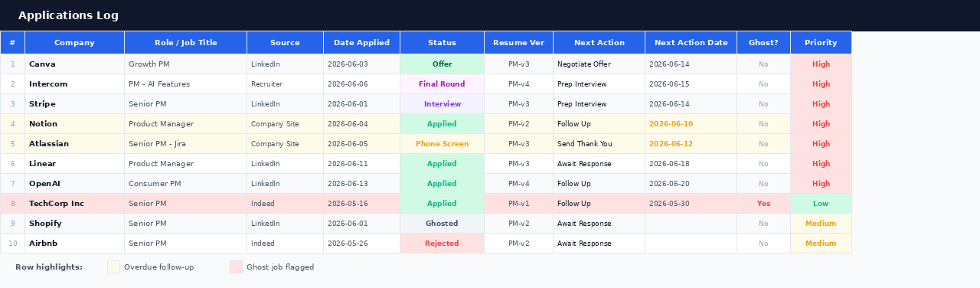Click the Offer status cell
The height and width of the screenshot is (288, 980).
(442, 64)
